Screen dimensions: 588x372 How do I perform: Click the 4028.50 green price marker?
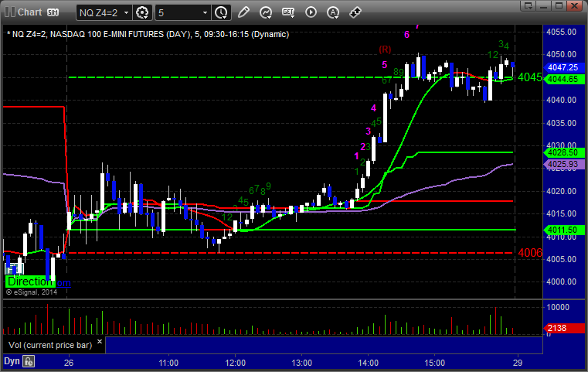tap(563, 153)
